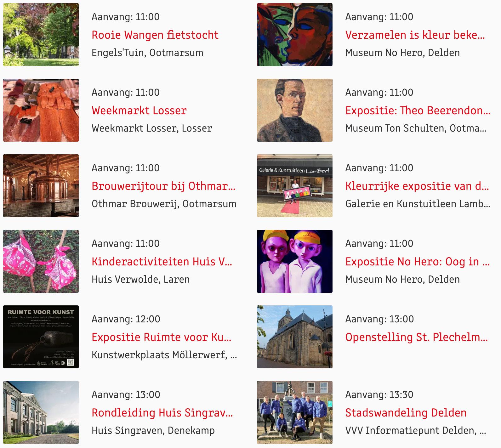Viewport: 501px width, 448px height.
Task: Open the Rondleiding Huis Singraven link
Action: [x=162, y=413]
